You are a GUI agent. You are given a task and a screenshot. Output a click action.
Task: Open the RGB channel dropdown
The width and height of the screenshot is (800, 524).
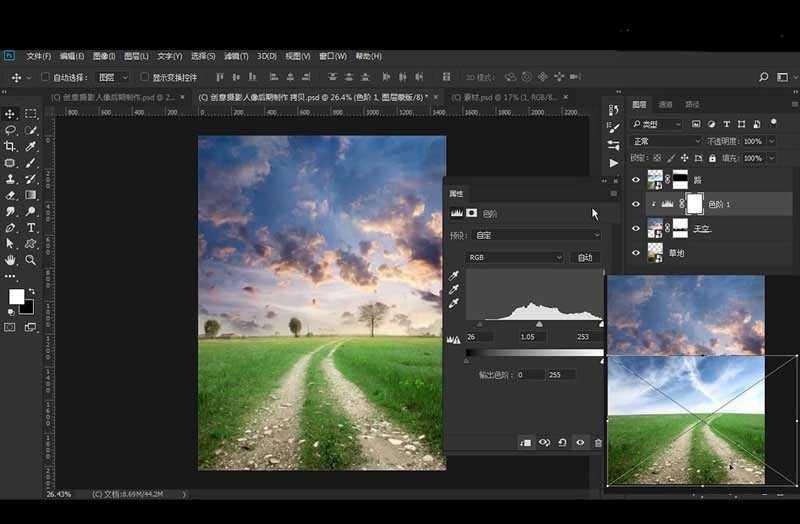tap(515, 257)
